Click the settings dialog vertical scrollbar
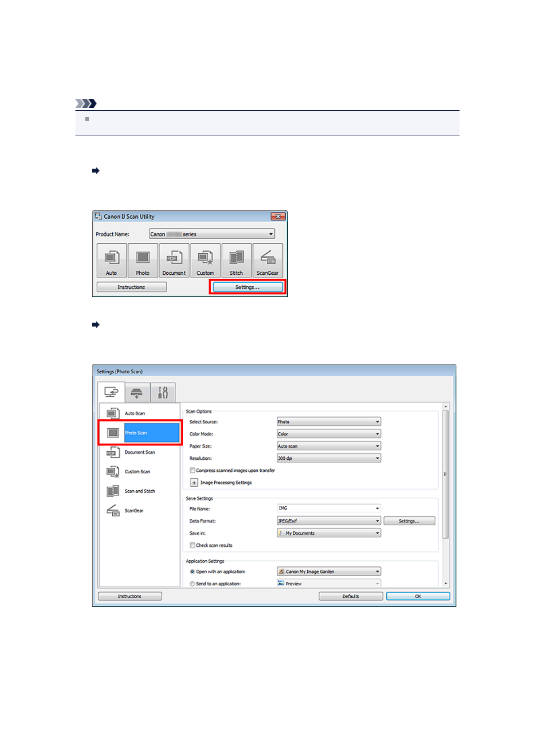This screenshot has height=756, width=535. click(445, 474)
